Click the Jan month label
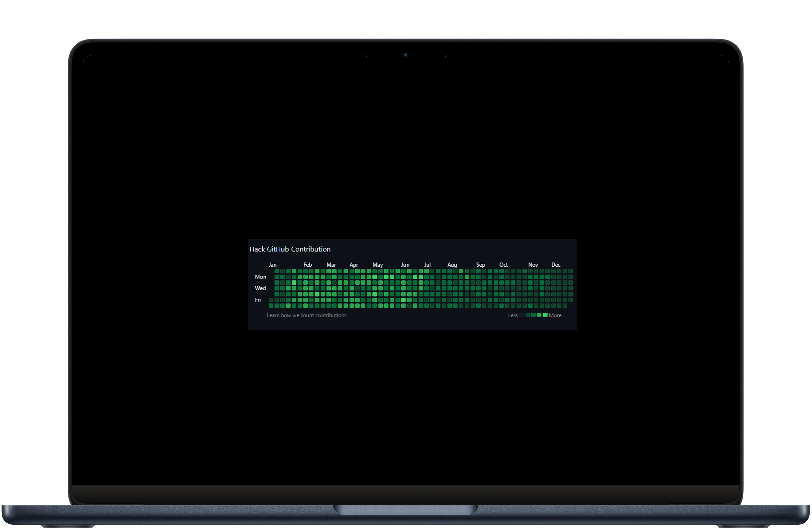The width and height of the screenshot is (812, 530). [273, 264]
